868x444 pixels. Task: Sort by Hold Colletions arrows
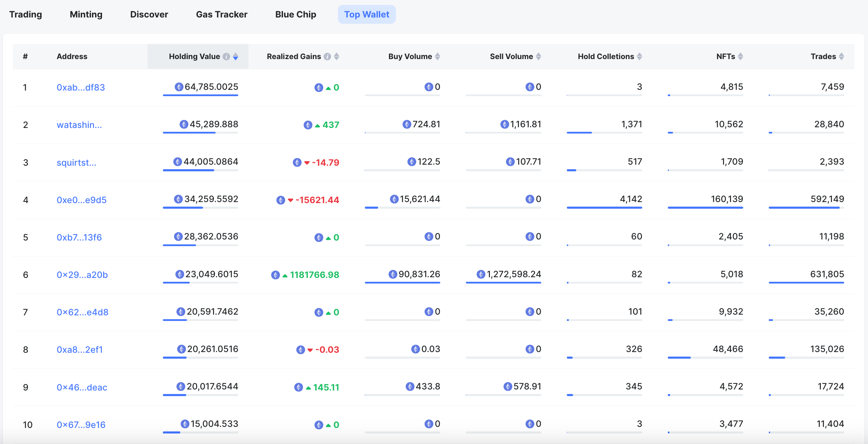pyautogui.click(x=639, y=57)
